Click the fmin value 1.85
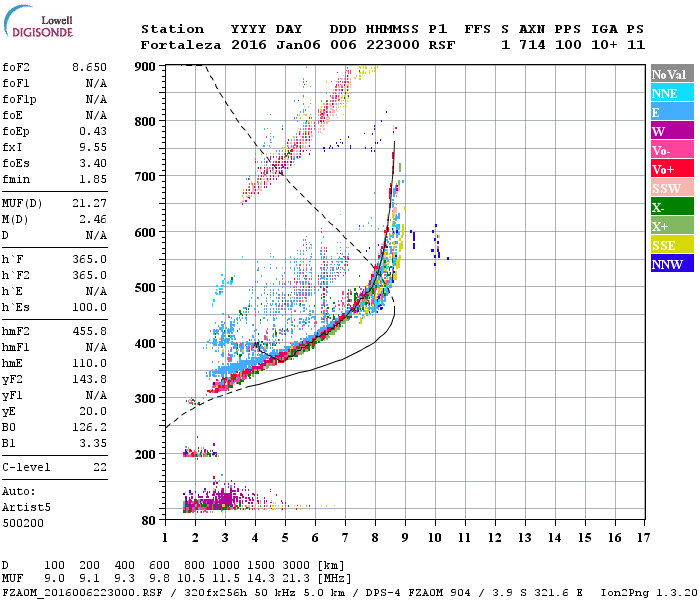The width and height of the screenshot is (700, 600). point(93,179)
